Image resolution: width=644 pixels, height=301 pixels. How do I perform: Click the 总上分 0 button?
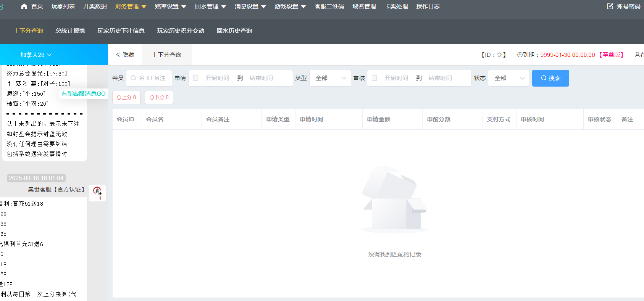pyautogui.click(x=126, y=98)
